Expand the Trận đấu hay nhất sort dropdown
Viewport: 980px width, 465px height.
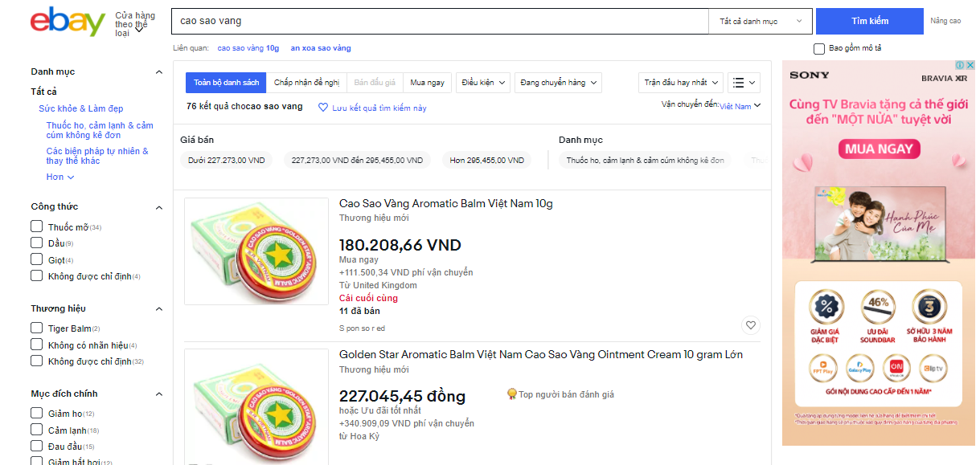point(680,83)
